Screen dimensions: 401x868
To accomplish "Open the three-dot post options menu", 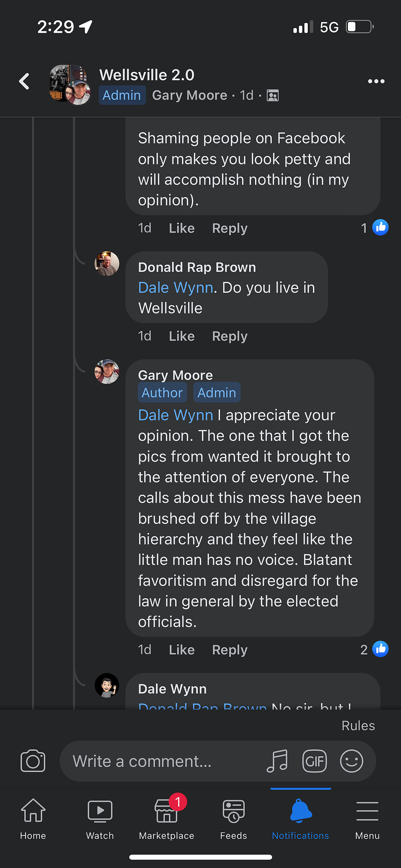I will [376, 81].
